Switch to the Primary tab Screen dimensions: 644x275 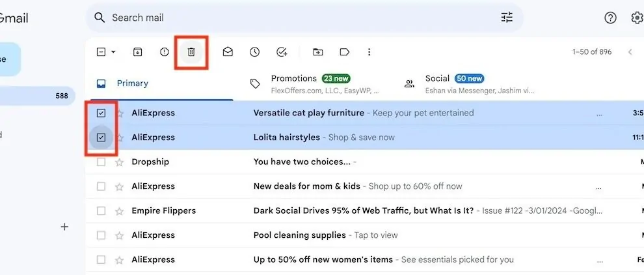[x=162, y=83]
